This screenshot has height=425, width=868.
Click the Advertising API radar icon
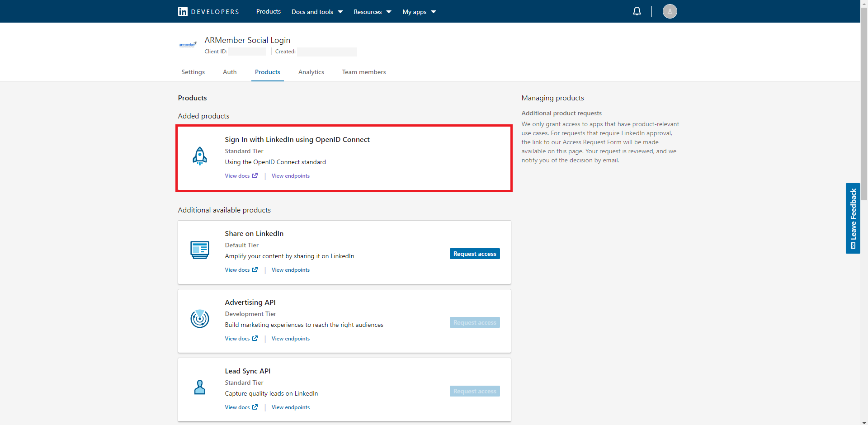pos(200,319)
